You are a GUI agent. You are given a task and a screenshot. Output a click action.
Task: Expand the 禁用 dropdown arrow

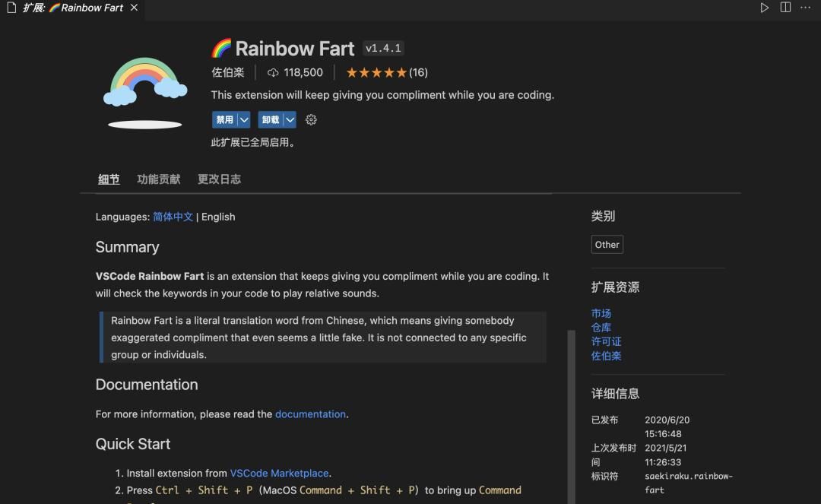(244, 120)
